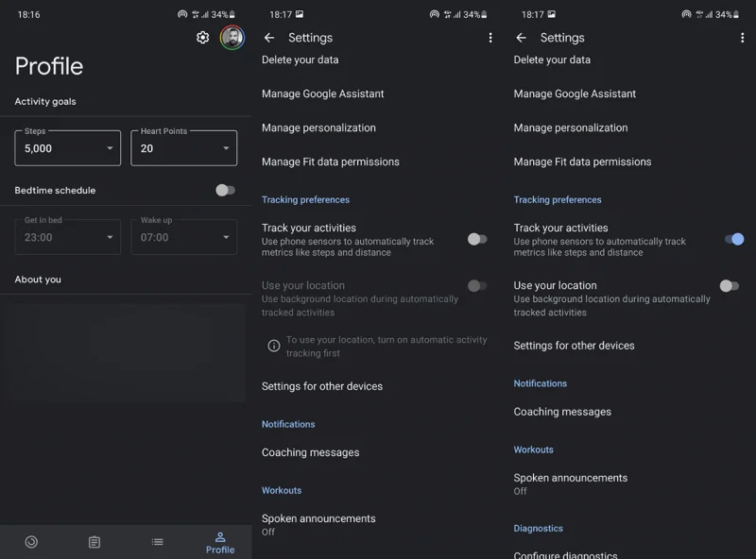Toggle the Bedtime schedule switch
Image resolution: width=756 pixels, height=559 pixels.
tap(225, 191)
